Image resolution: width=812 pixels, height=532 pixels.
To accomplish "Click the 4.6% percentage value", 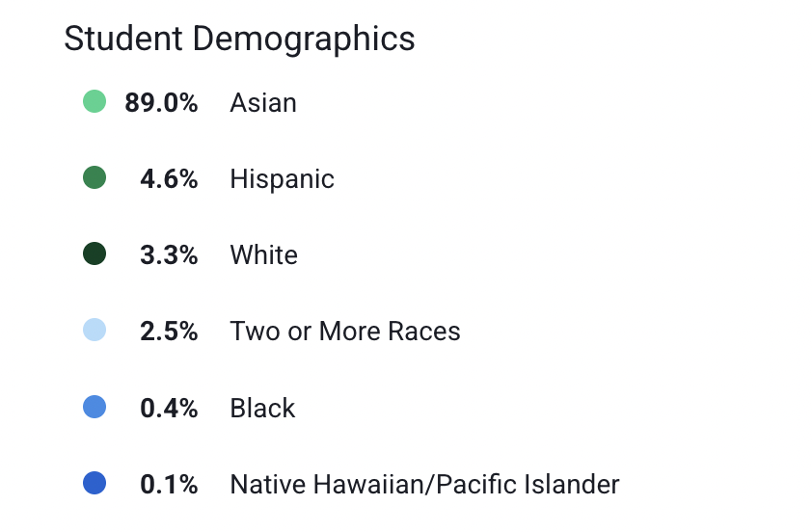I will coord(169,179).
